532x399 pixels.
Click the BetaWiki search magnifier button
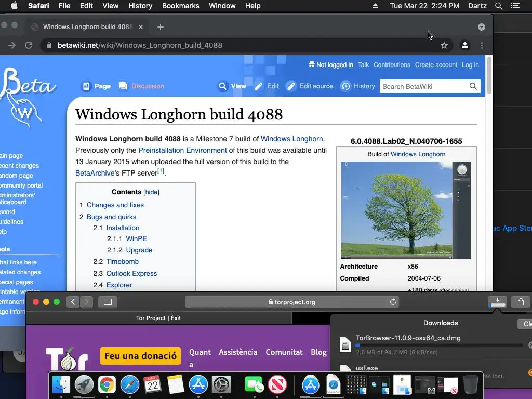pyautogui.click(x=473, y=86)
